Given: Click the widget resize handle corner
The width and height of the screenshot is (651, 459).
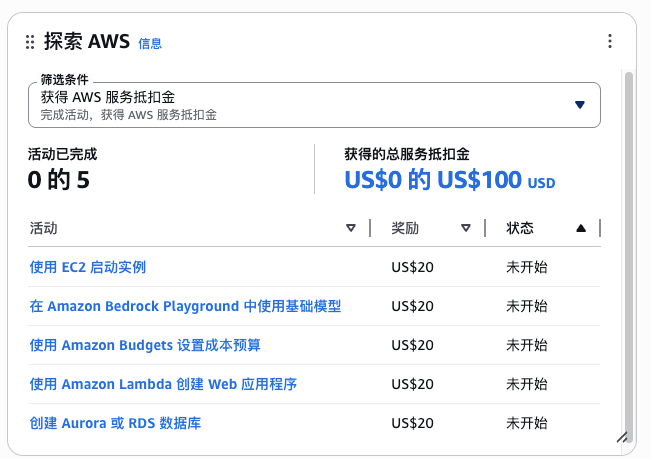Looking at the screenshot, I should [622, 437].
